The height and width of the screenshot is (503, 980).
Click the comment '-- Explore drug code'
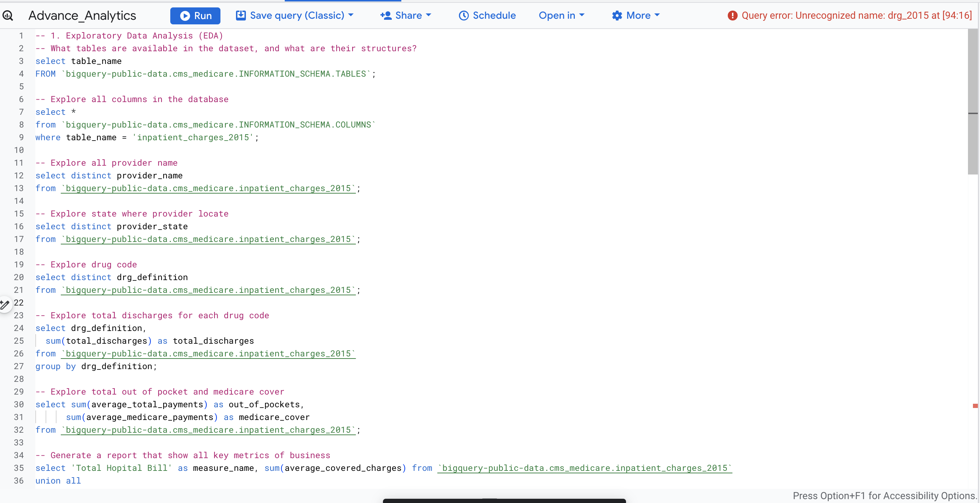86,265
